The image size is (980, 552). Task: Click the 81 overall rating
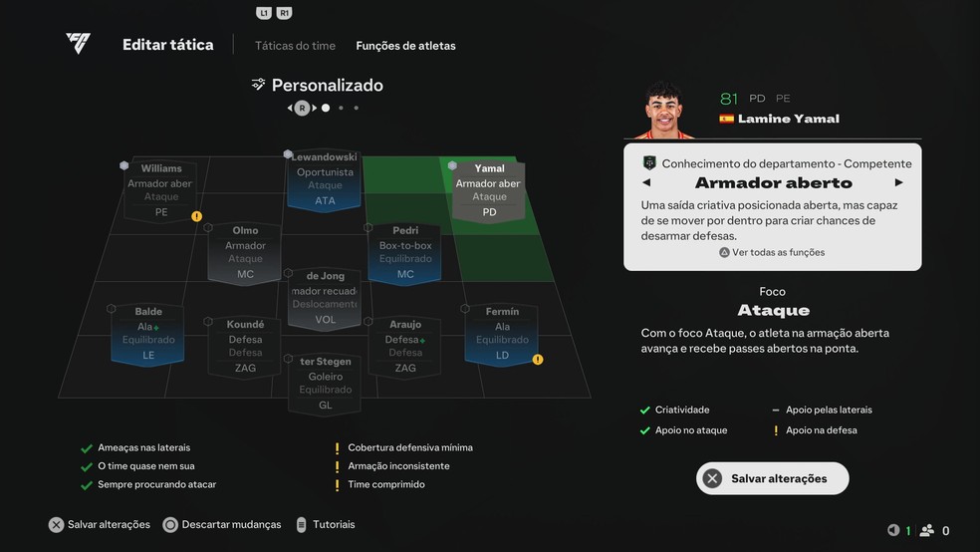coord(729,99)
